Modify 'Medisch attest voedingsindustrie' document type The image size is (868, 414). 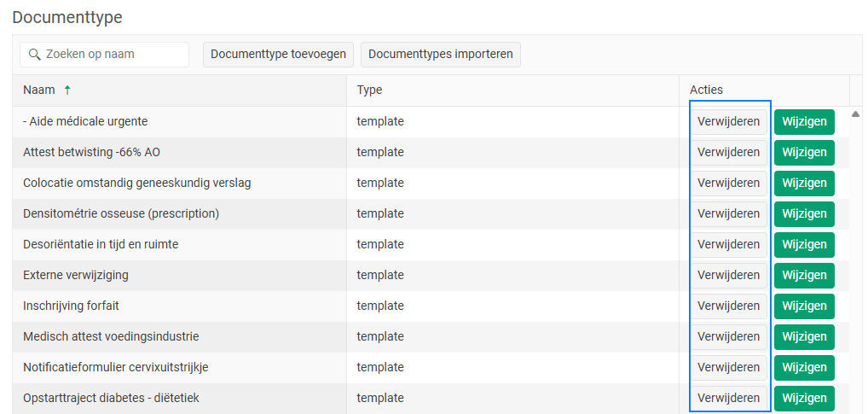pyautogui.click(x=804, y=337)
